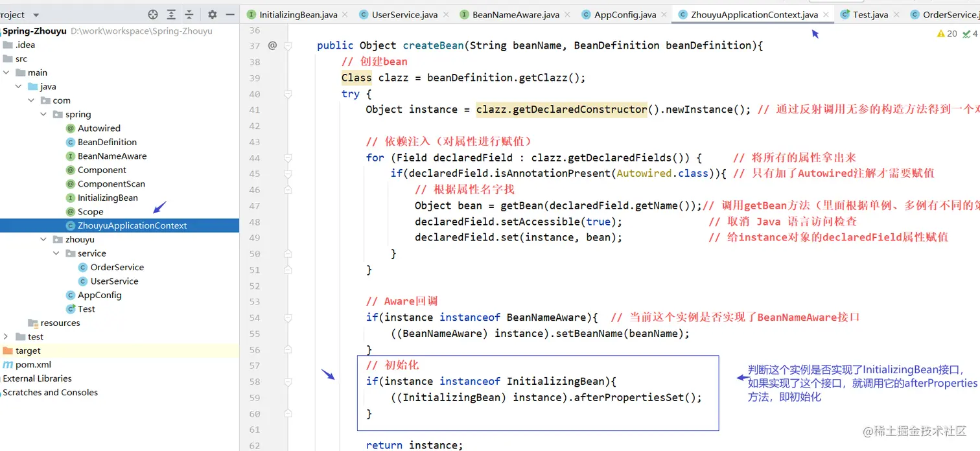
Task: Click on 'createBean' method name in editor
Action: [x=433, y=45]
